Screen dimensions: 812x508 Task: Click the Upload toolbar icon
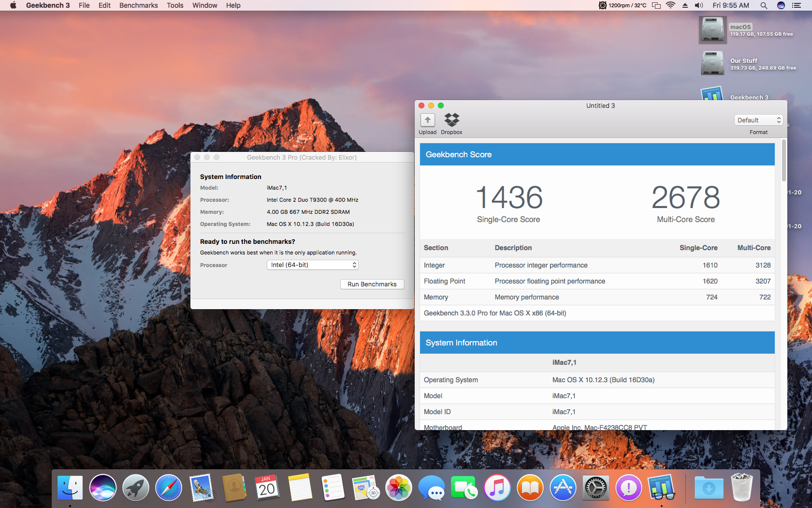pos(427,120)
